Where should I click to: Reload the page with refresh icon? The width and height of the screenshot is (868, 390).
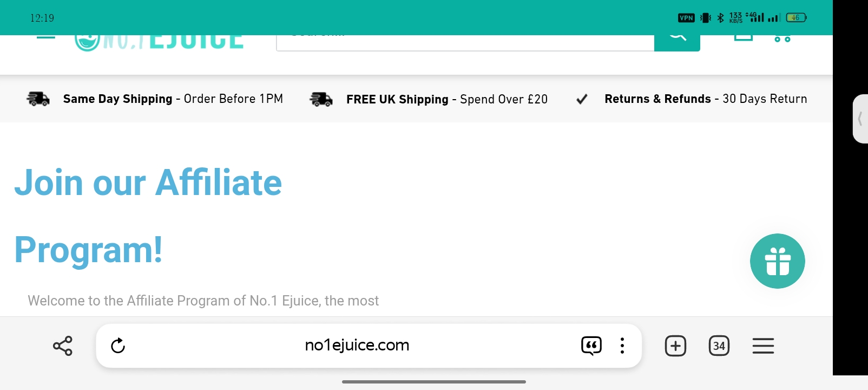pyautogui.click(x=118, y=346)
